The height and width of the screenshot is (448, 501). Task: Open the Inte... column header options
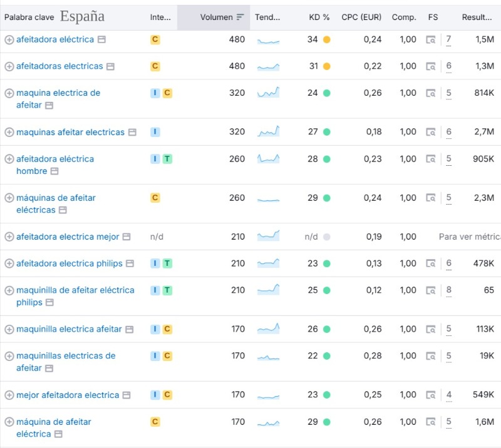click(x=160, y=18)
